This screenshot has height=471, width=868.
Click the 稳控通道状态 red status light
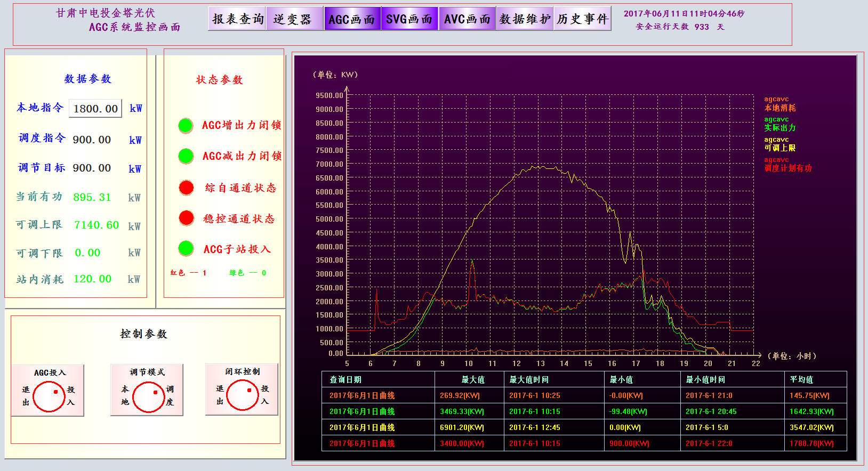tap(186, 218)
